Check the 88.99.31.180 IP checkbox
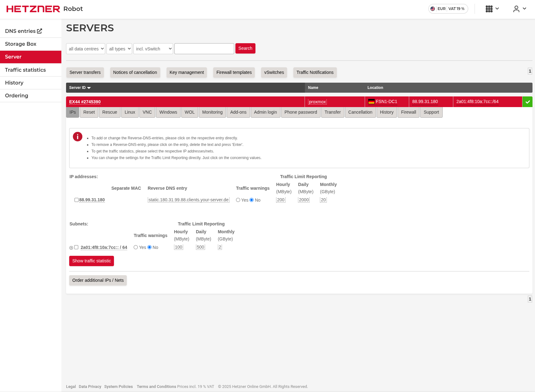Viewport: 535px width, 392px height. [76, 200]
